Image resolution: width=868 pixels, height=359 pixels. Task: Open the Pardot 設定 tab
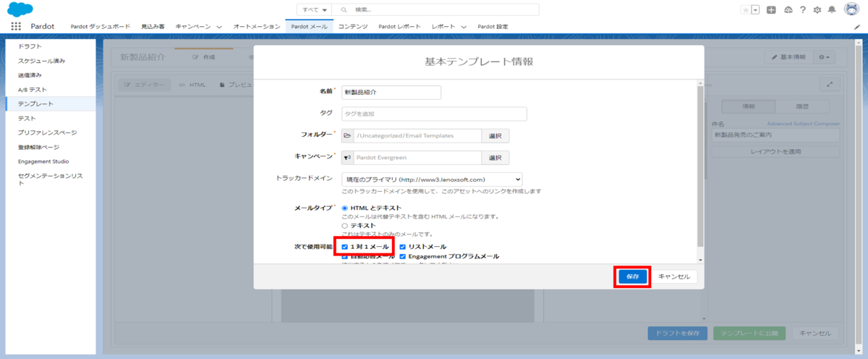[x=493, y=27]
